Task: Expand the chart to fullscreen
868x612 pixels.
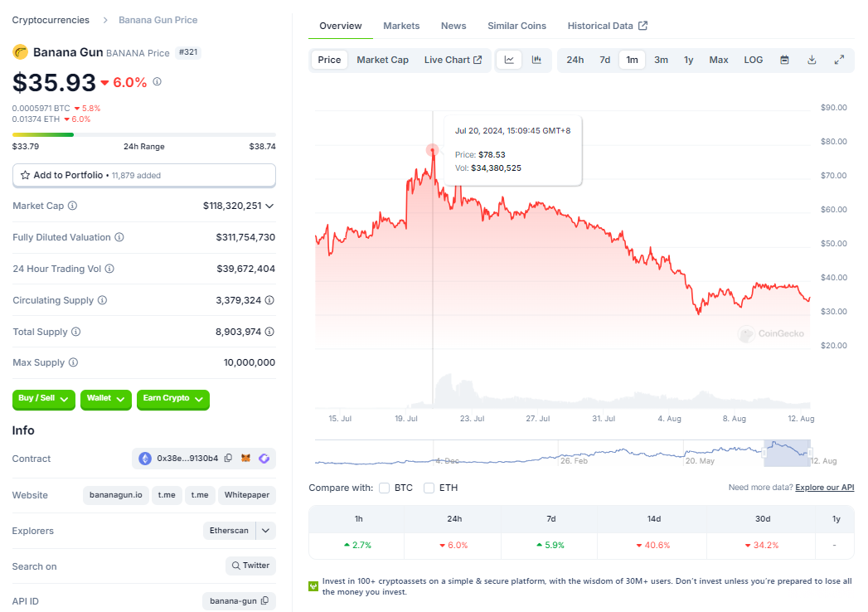Action: pyautogui.click(x=839, y=60)
